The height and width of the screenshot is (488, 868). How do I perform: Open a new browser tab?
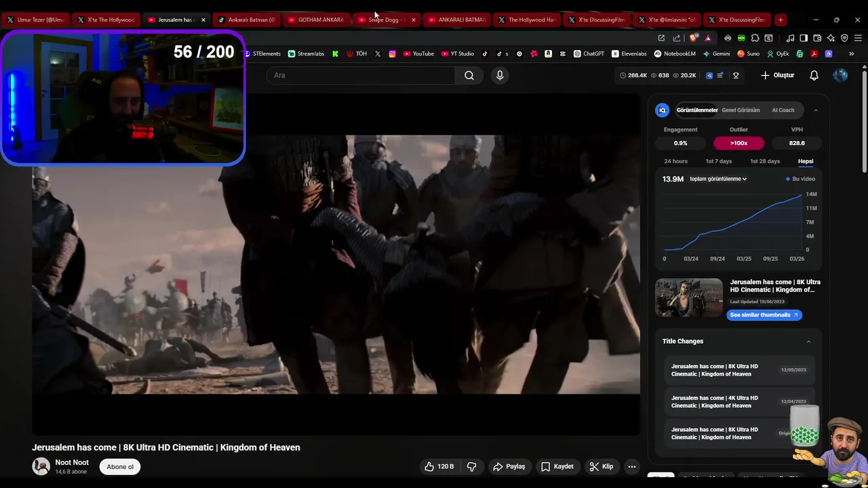click(781, 20)
